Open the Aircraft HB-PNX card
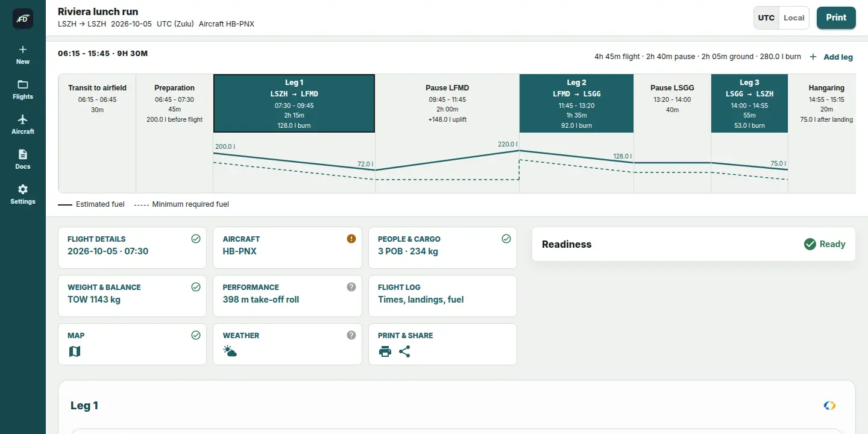The width and height of the screenshot is (868, 434). click(288, 248)
